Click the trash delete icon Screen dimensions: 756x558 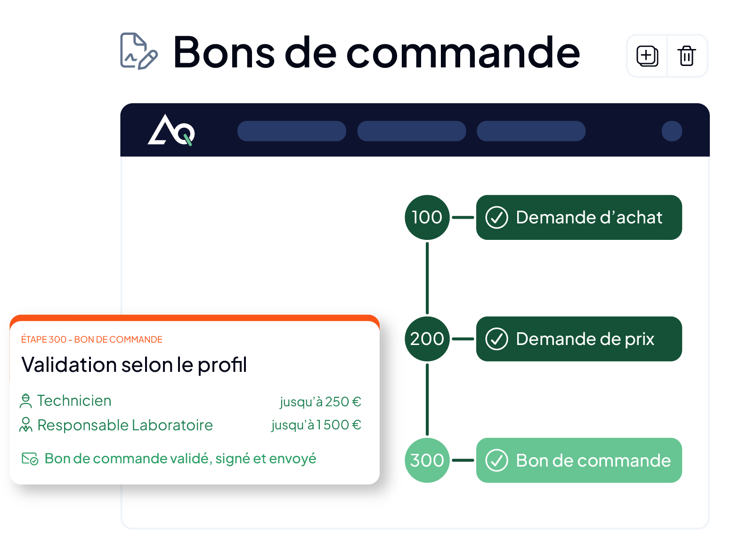(687, 56)
